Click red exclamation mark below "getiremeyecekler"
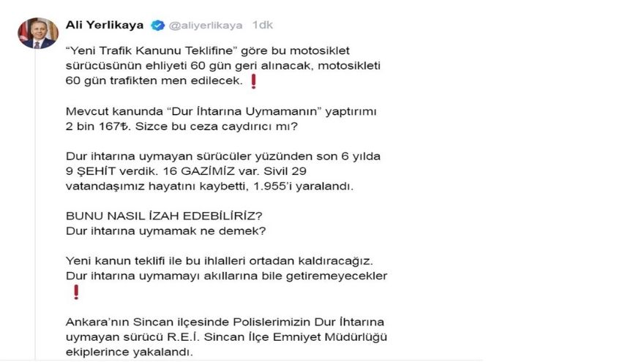 [x=75, y=293]
